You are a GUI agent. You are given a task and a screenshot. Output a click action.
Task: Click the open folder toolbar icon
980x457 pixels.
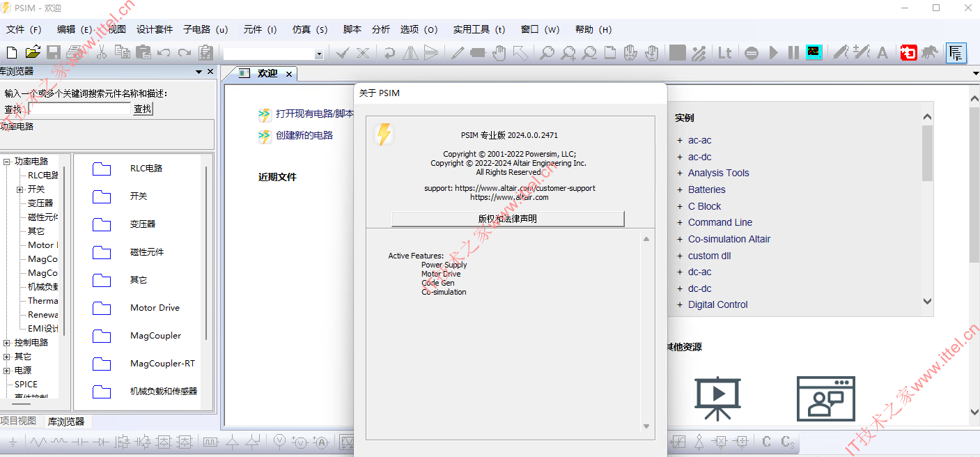tap(33, 53)
